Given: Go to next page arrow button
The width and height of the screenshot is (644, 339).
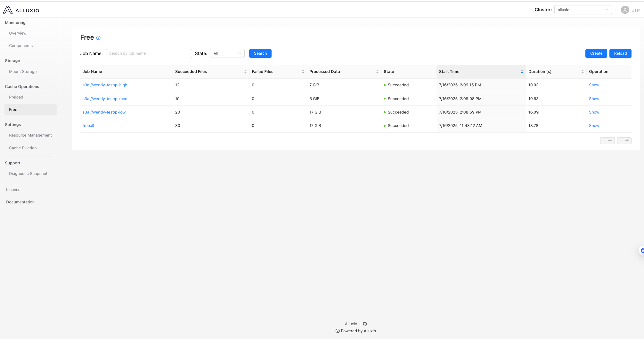Looking at the screenshot, I should pyautogui.click(x=624, y=141).
